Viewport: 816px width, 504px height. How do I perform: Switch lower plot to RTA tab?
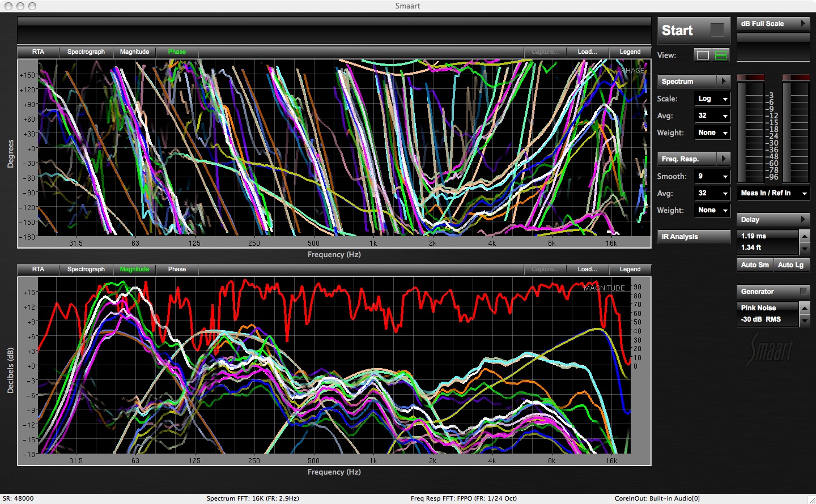[38, 269]
